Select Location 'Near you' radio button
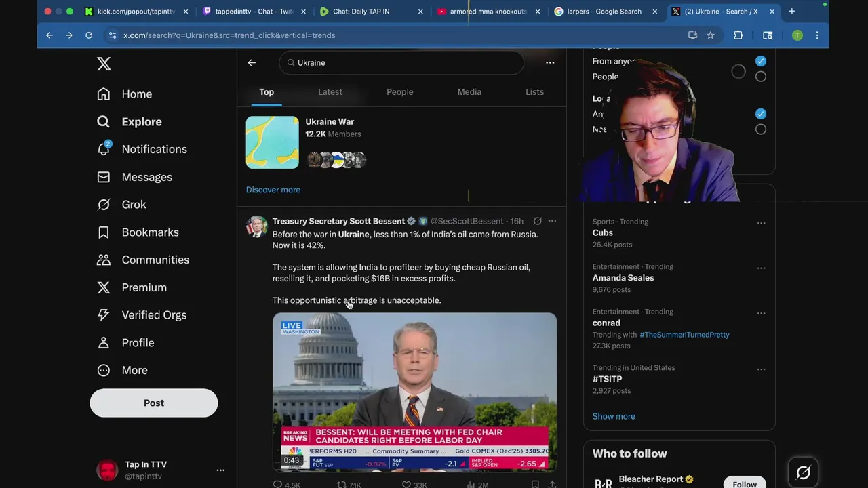868x488 pixels. coord(761,129)
